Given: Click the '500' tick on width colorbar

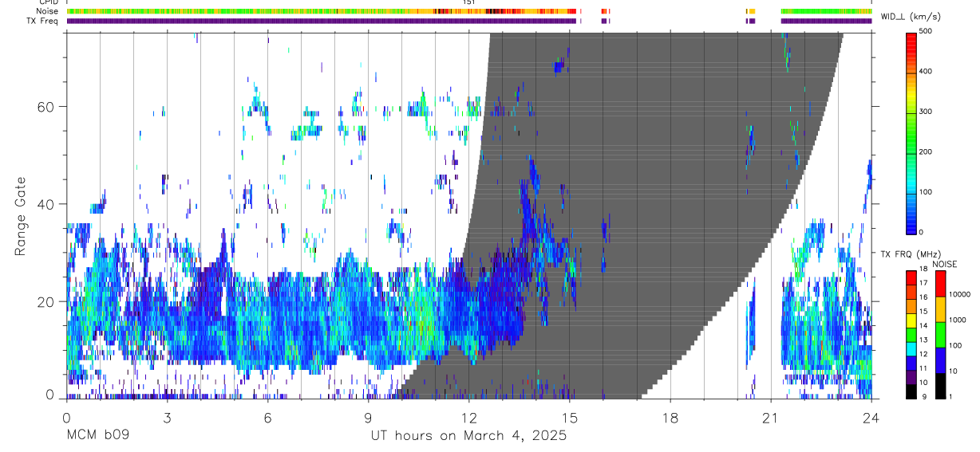Looking at the screenshot, I should pos(926,32).
